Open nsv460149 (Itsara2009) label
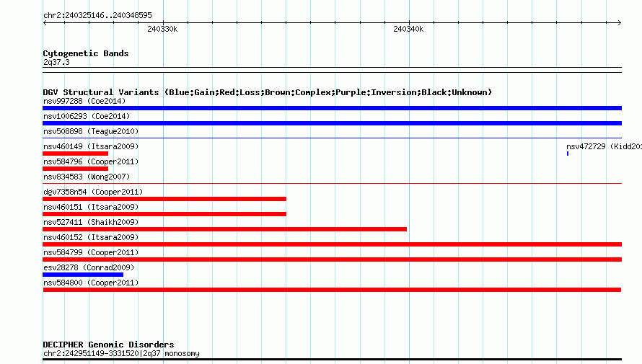This screenshot has width=642, height=364. [x=91, y=146]
